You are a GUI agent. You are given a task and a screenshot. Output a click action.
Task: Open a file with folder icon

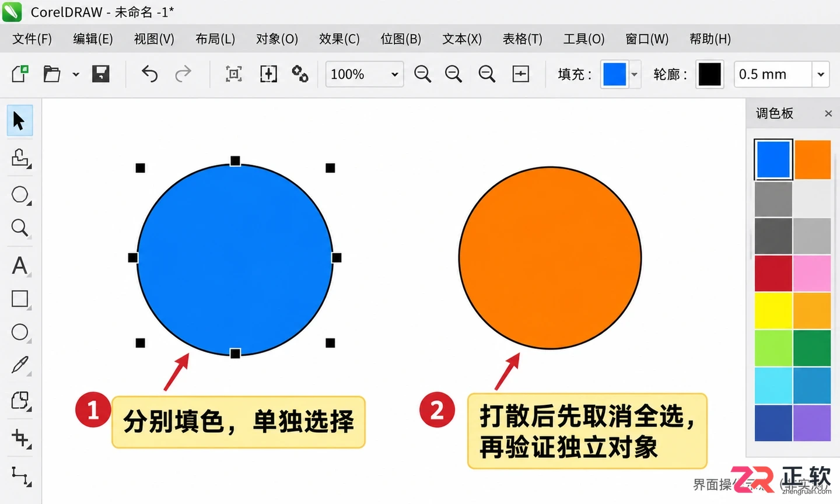pos(52,74)
